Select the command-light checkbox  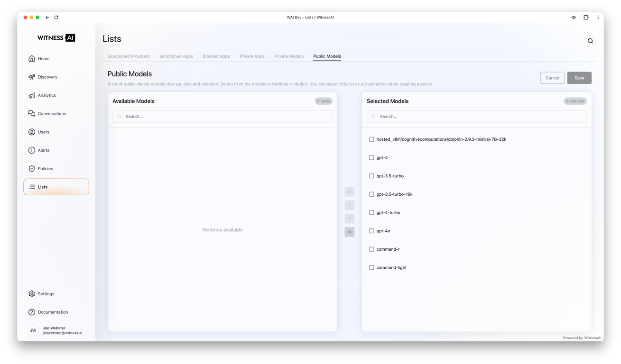point(371,268)
